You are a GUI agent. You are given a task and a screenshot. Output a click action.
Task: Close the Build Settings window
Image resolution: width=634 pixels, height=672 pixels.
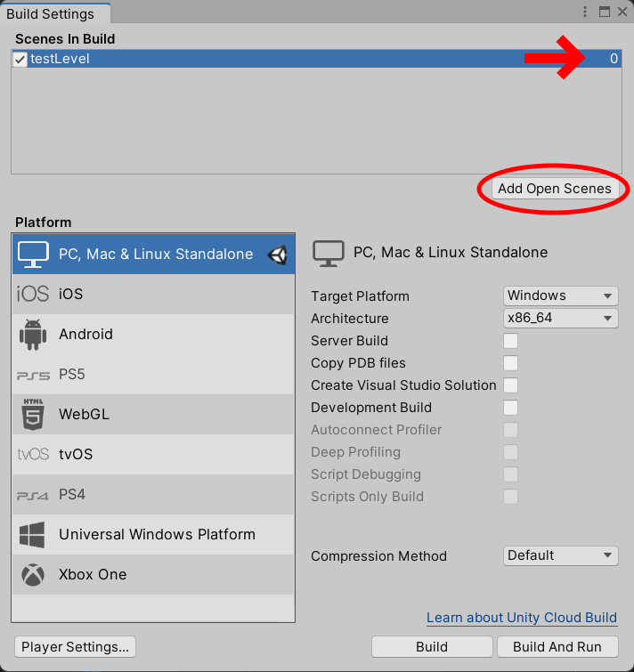pyautogui.click(x=622, y=12)
